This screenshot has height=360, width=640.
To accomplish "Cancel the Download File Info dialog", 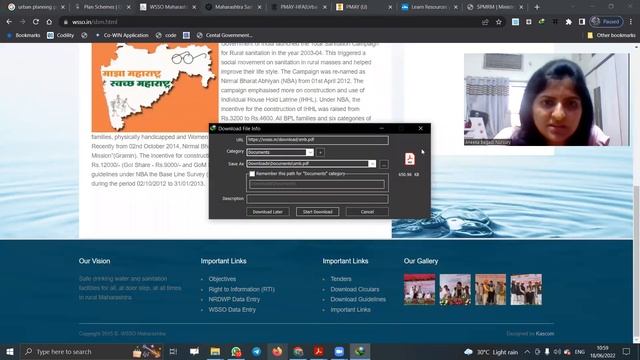I will (367, 212).
